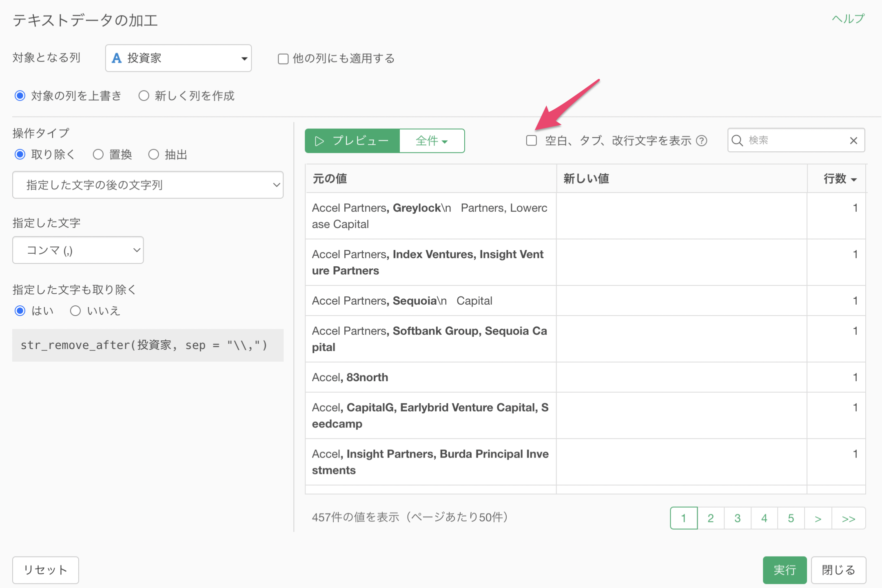
Task: Open the ヘルプ link
Action: 848,19
